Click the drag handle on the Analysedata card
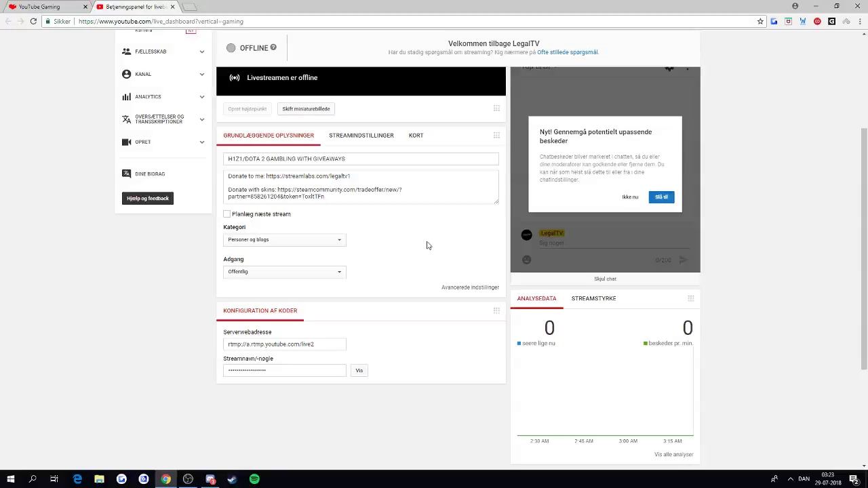Viewport: 868px width, 488px height. pos(691,298)
